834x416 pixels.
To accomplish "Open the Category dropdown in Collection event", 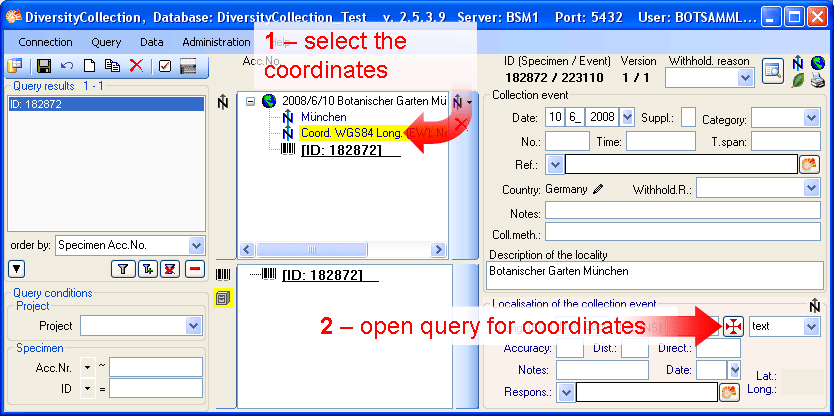I will [x=811, y=118].
